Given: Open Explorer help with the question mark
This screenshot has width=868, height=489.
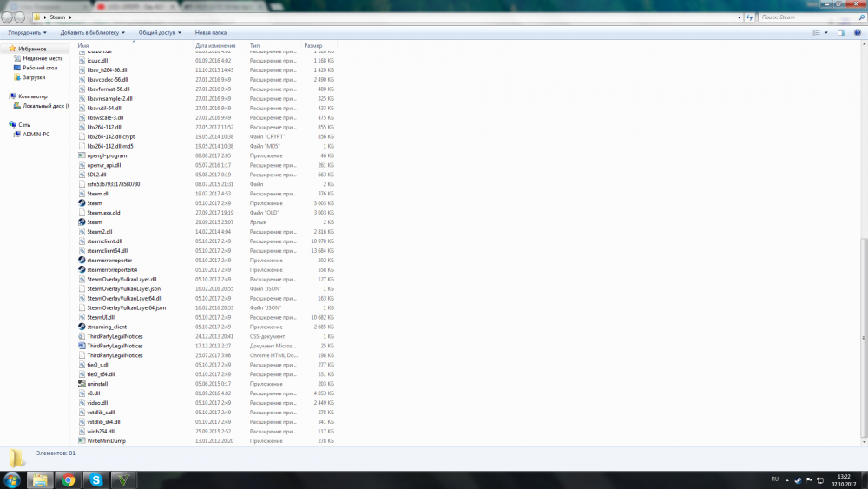Looking at the screenshot, I should point(858,33).
